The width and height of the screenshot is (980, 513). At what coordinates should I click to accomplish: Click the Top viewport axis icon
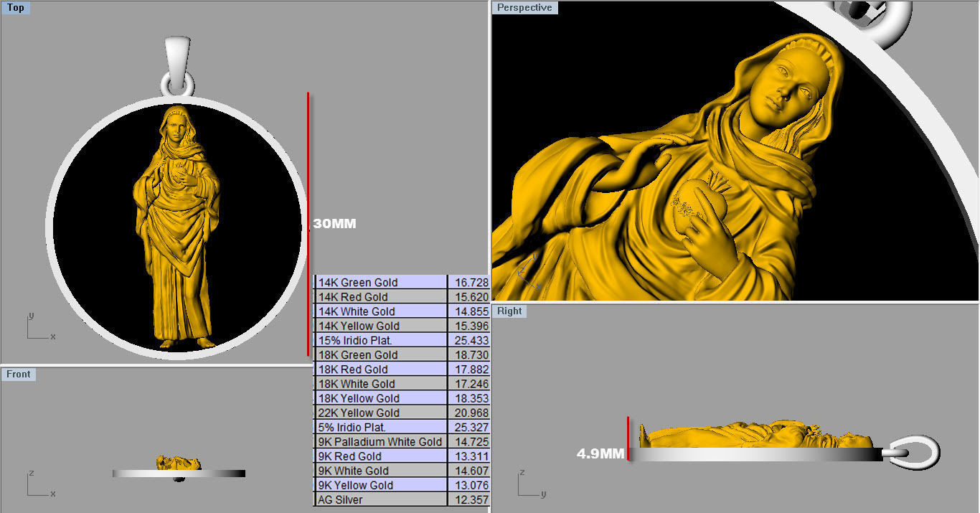40,326
